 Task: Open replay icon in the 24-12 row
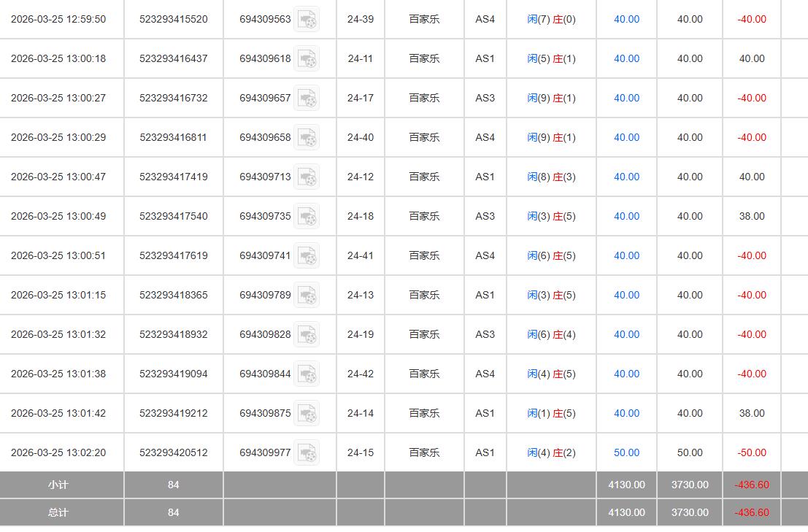[x=307, y=177]
